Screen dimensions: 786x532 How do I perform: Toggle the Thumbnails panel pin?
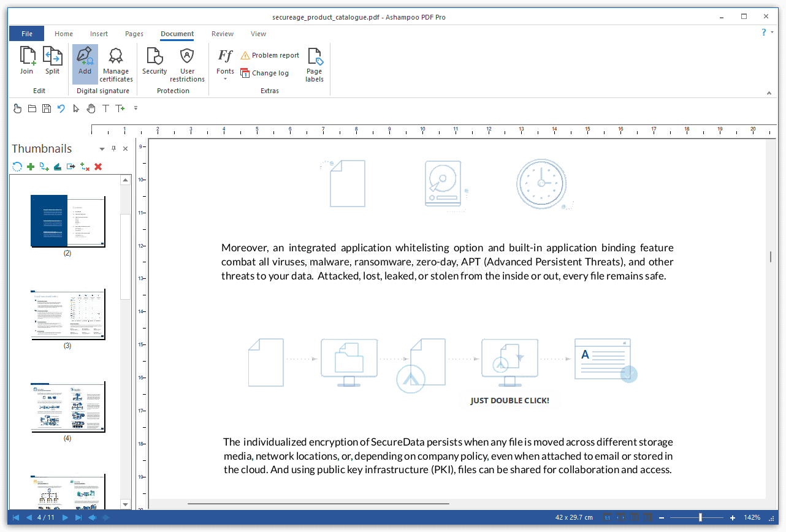pyautogui.click(x=113, y=149)
